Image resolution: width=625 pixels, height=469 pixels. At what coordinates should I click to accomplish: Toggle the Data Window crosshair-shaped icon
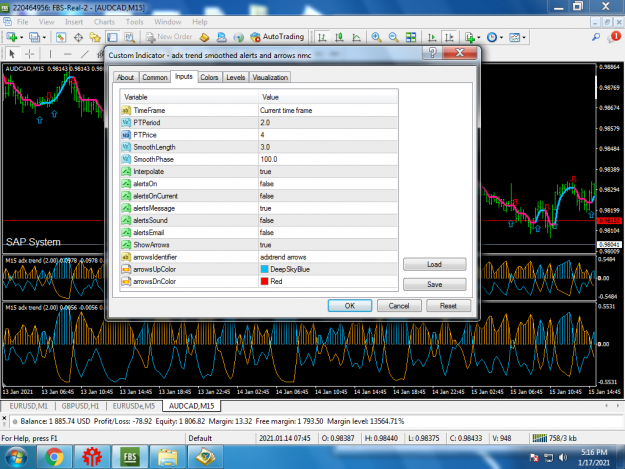click(x=78, y=37)
